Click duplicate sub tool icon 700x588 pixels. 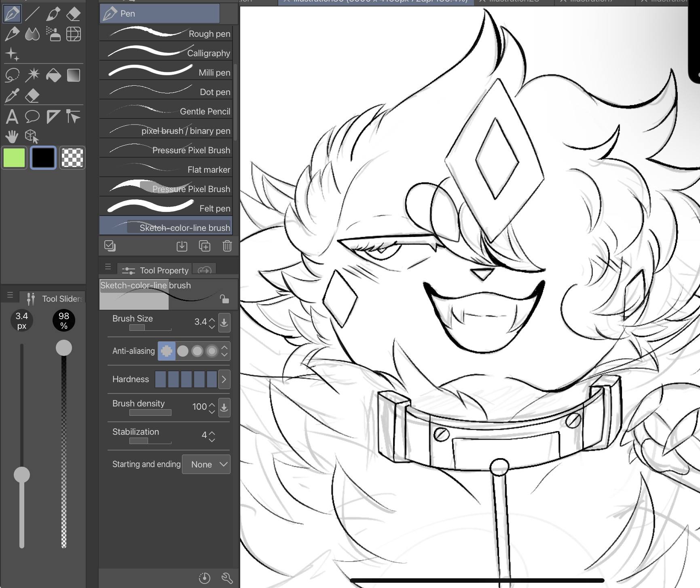[205, 246]
